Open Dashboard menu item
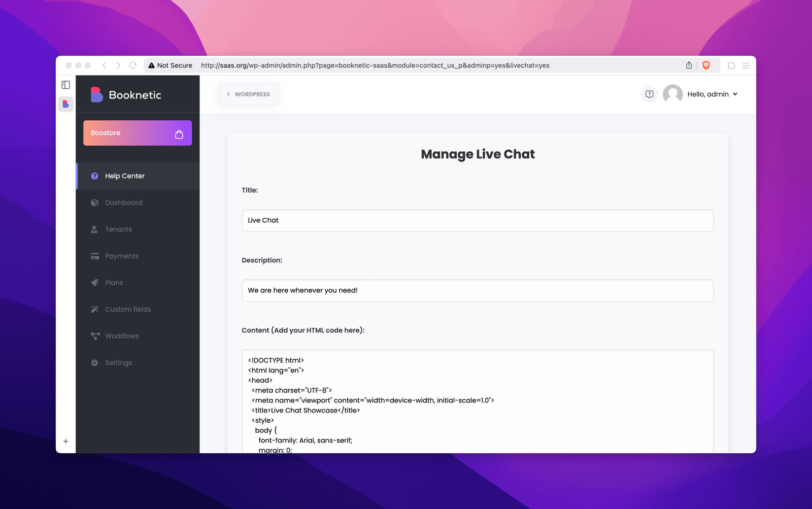The height and width of the screenshot is (509, 812). 138,202
